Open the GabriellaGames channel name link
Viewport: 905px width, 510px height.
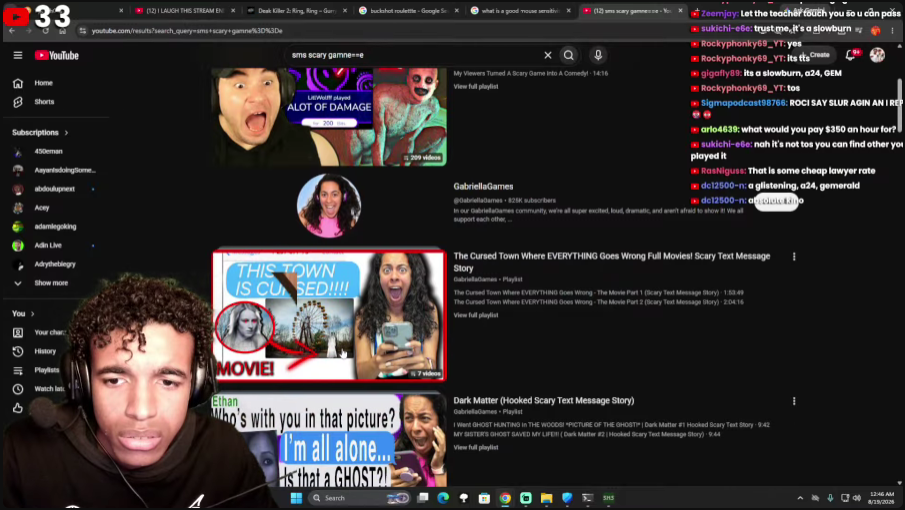pyautogui.click(x=483, y=187)
